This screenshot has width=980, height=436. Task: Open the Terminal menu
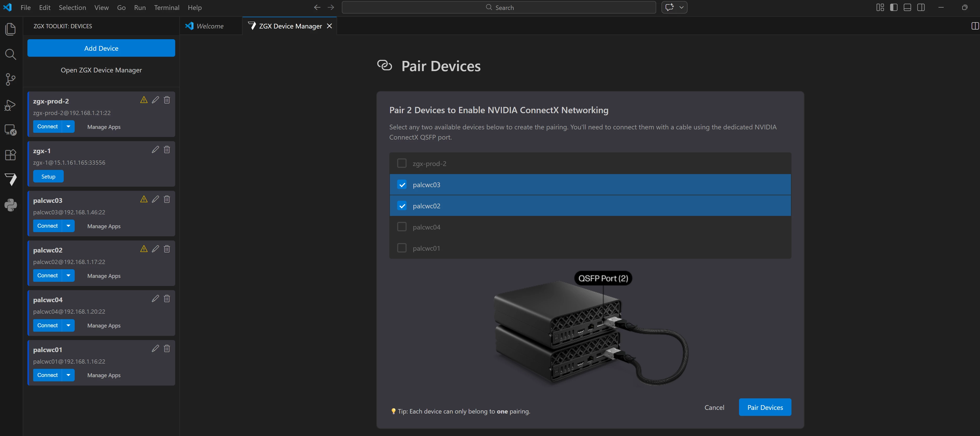166,8
